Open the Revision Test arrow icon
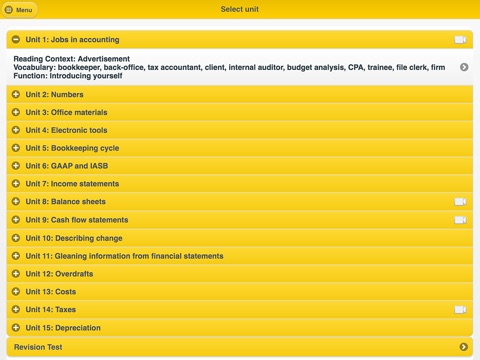 464,347
